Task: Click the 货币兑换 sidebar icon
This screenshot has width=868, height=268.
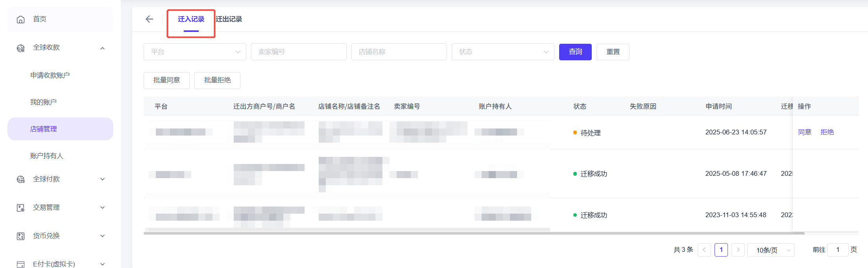Action: pyautogui.click(x=20, y=236)
